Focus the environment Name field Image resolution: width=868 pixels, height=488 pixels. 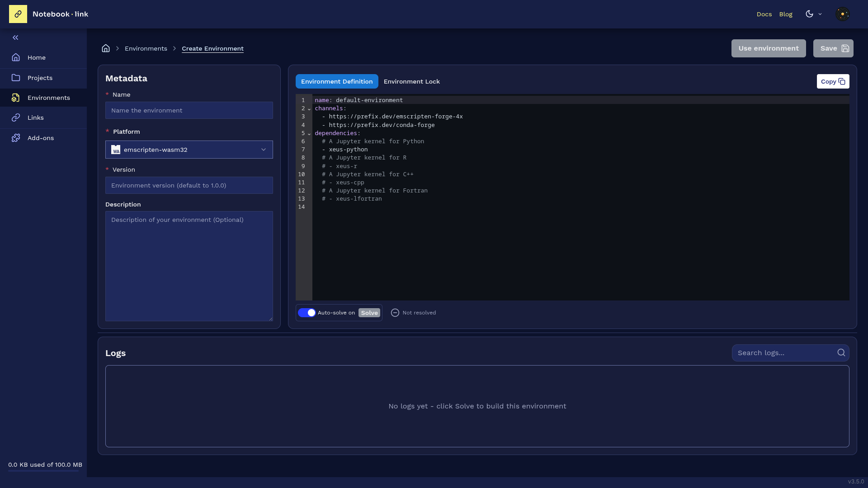tap(189, 110)
